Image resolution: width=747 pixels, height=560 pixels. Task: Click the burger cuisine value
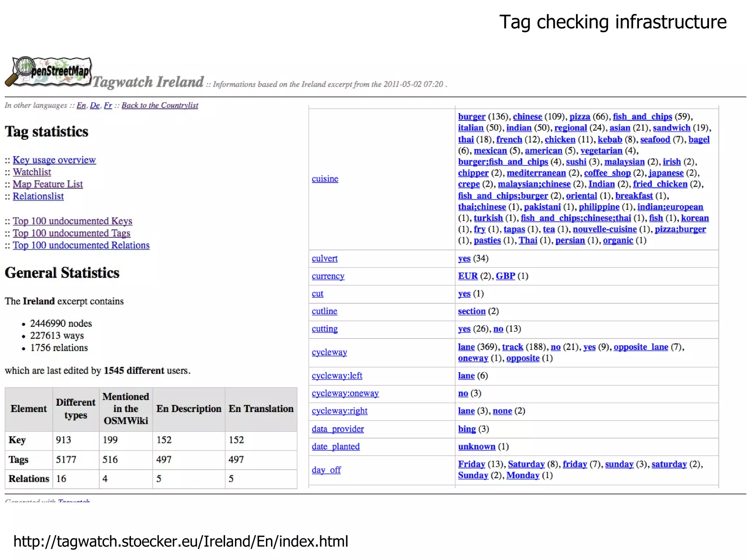(471, 116)
